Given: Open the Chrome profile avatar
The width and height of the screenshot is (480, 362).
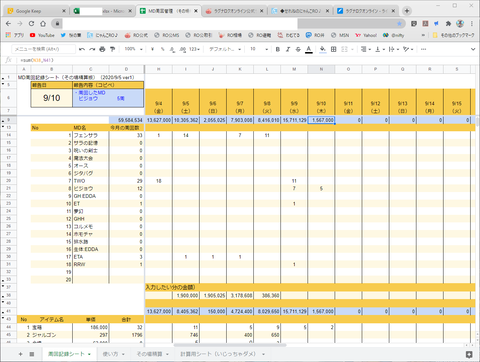Looking at the screenshot, I should [460, 24].
